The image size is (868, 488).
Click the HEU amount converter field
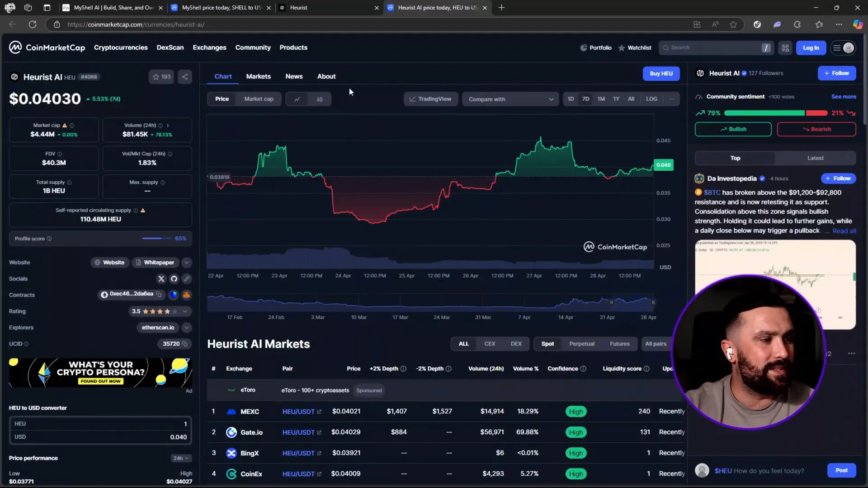tap(100, 424)
